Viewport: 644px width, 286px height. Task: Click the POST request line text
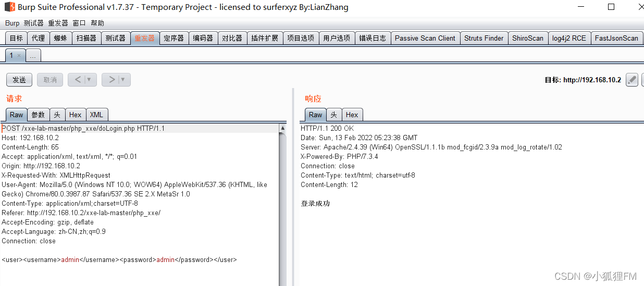click(x=83, y=128)
